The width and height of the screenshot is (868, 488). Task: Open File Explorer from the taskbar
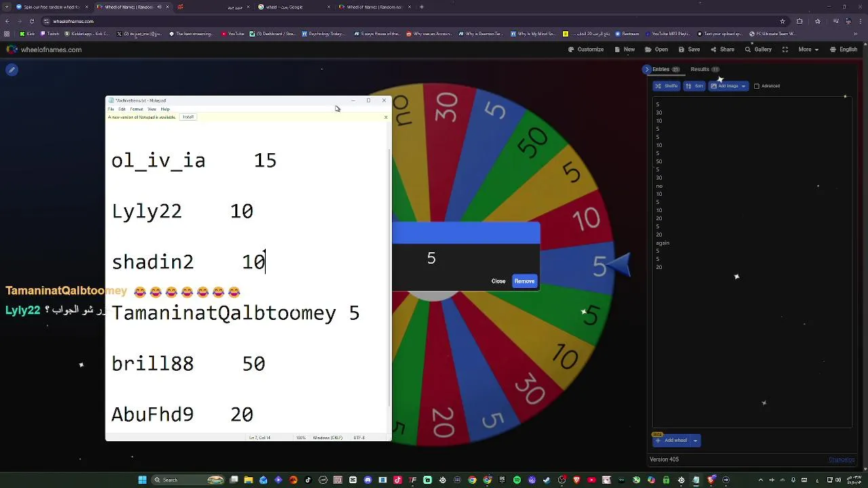pos(248,480)
